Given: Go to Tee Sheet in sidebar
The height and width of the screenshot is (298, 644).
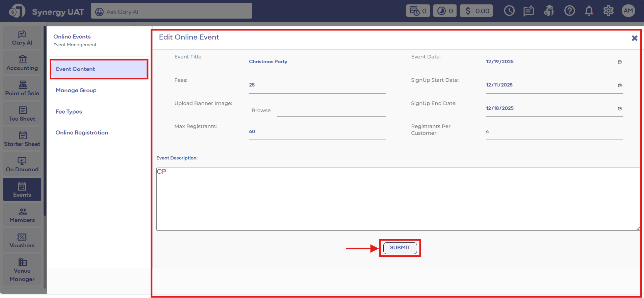Looking at the screenshot, I should [22, 114].
